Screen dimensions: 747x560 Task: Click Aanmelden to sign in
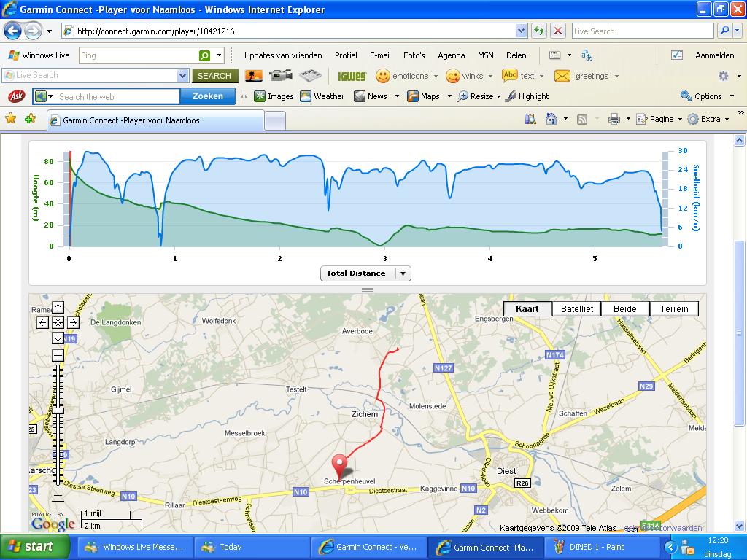pos(714,55)
